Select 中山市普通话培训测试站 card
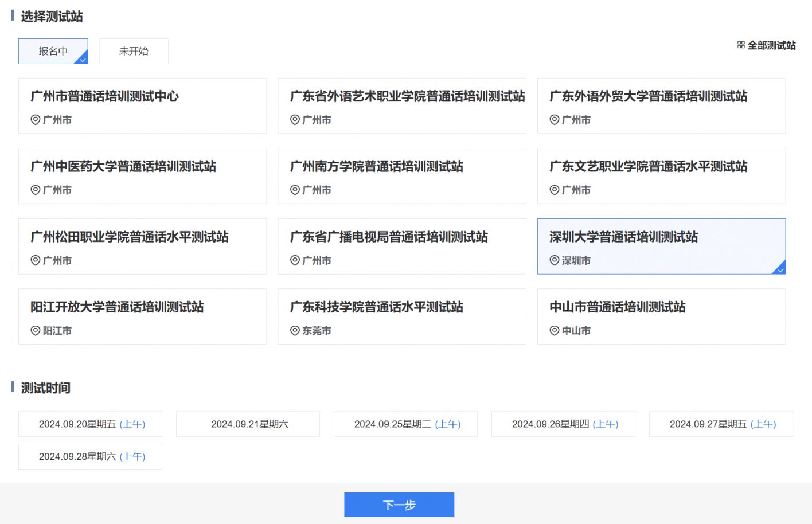 (x=661, y=316)
